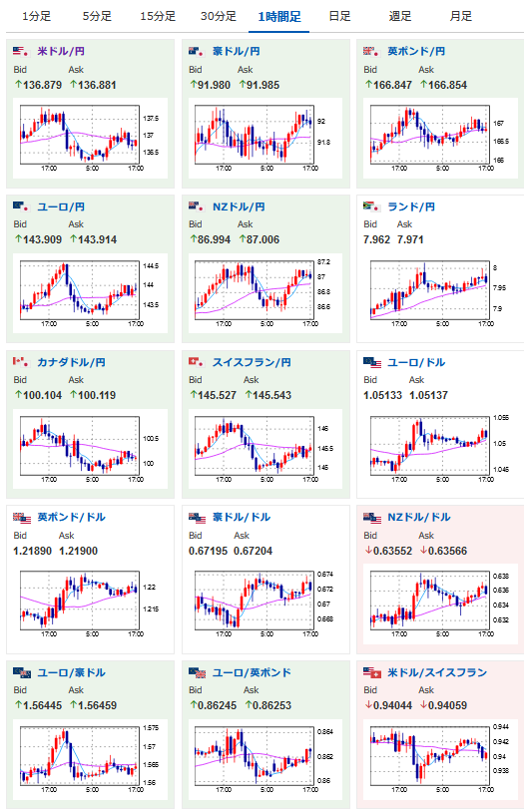
Task: Open the 英ポンド/ドル currency pair link
Action: point(72,517)
